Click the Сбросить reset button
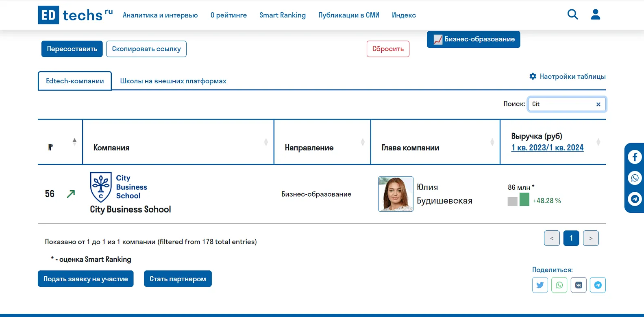Image resolution: width=644 pixels, height=317 pixels. coord(388,49)
